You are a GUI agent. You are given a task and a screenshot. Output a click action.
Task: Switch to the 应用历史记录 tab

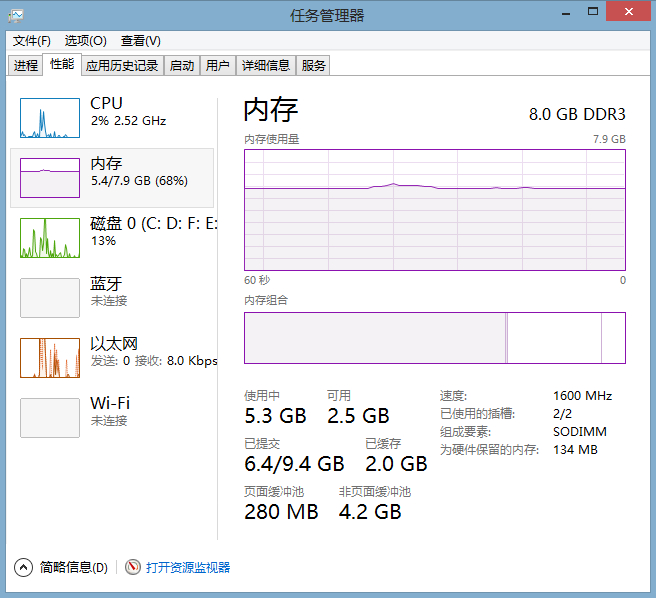click(122, 66)
